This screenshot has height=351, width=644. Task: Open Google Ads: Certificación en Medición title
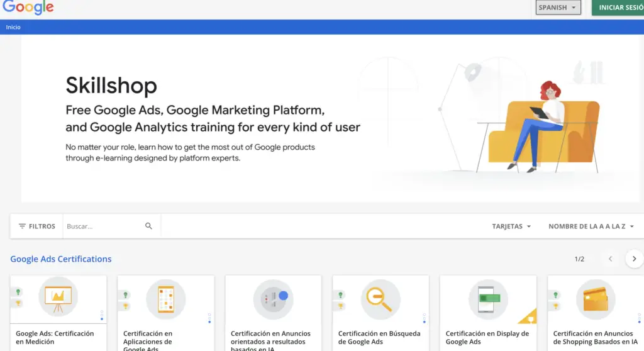[x=55, y=337]
